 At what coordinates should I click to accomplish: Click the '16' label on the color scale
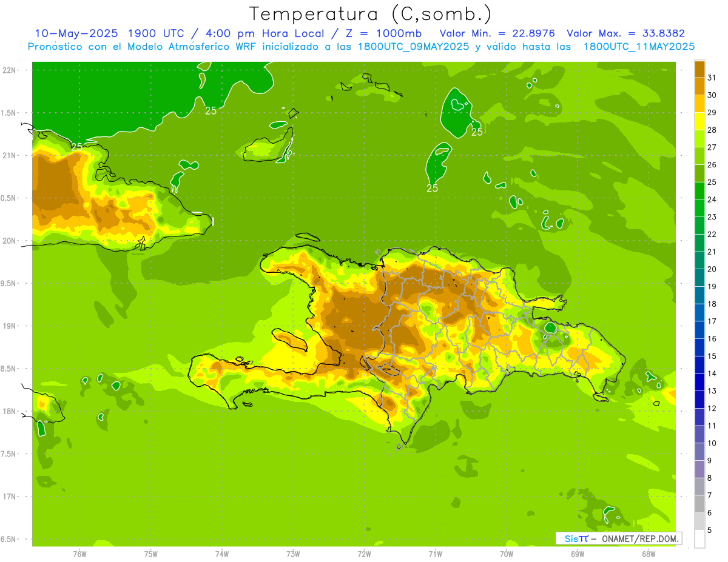coord(712,338)
